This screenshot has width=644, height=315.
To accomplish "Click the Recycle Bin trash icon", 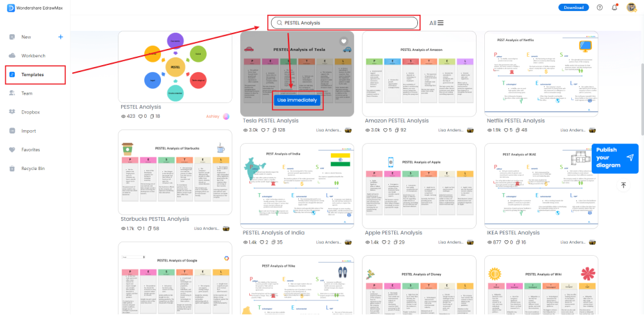I will click(12, 168).
